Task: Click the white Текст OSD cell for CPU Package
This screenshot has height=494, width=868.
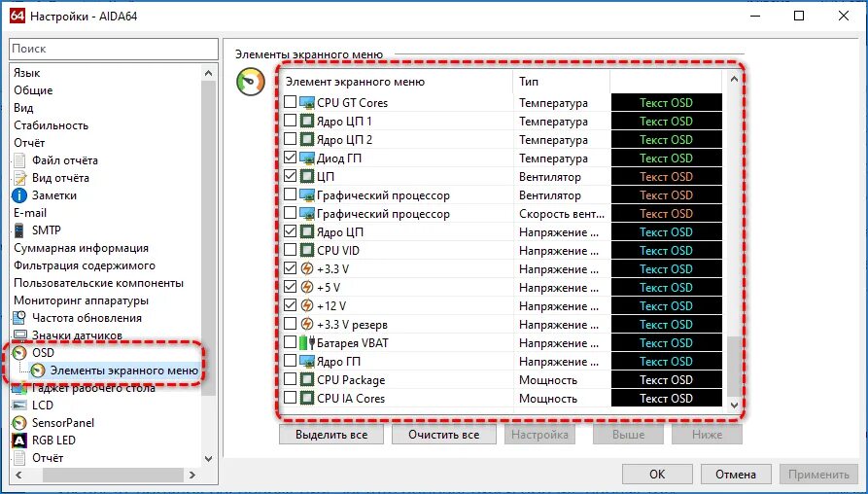Action: tap(667, 380)
